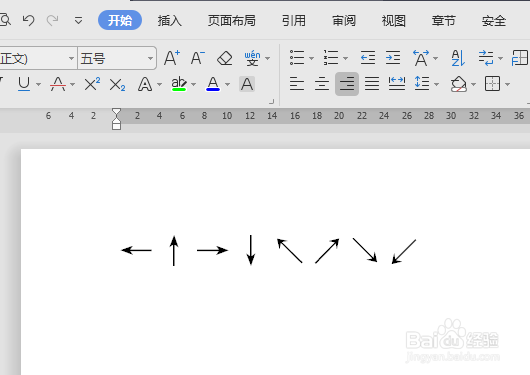Viewport: 530px width, 375px height.
Task: Switch to the 视图 tab
Action: point(393,21)
